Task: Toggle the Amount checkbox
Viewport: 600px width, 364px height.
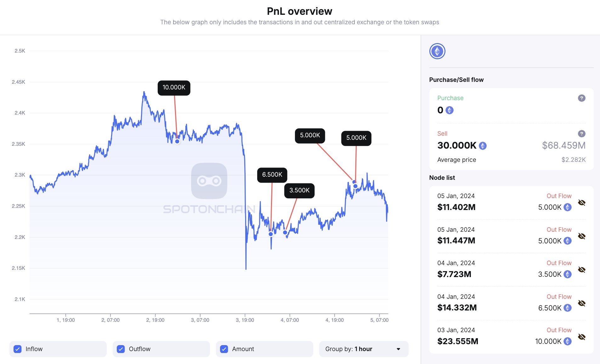Action: [224, 349]
